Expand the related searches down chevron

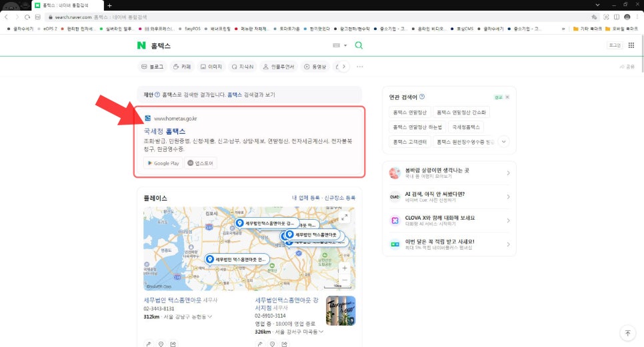(503, 142)
